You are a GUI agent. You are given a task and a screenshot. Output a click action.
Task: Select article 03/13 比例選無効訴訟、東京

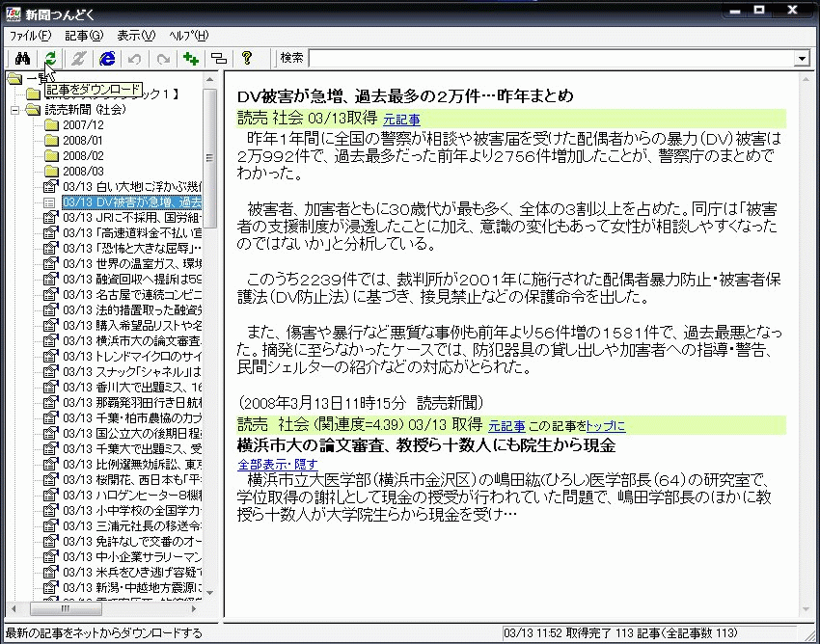click(x=132, y=464)
